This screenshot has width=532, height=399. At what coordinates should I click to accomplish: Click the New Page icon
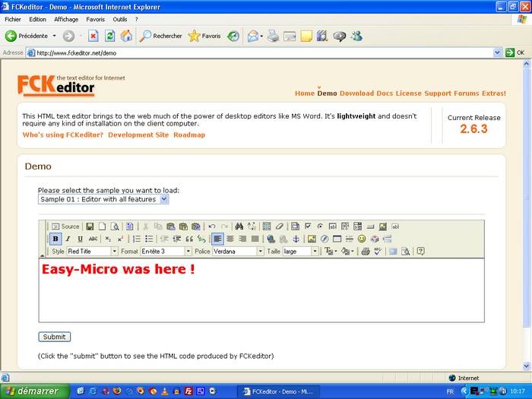click(102, 226)
